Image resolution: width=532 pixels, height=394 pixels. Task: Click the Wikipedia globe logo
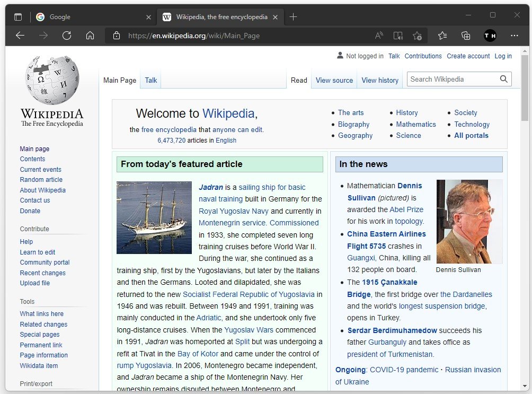[x=52, y=80]
